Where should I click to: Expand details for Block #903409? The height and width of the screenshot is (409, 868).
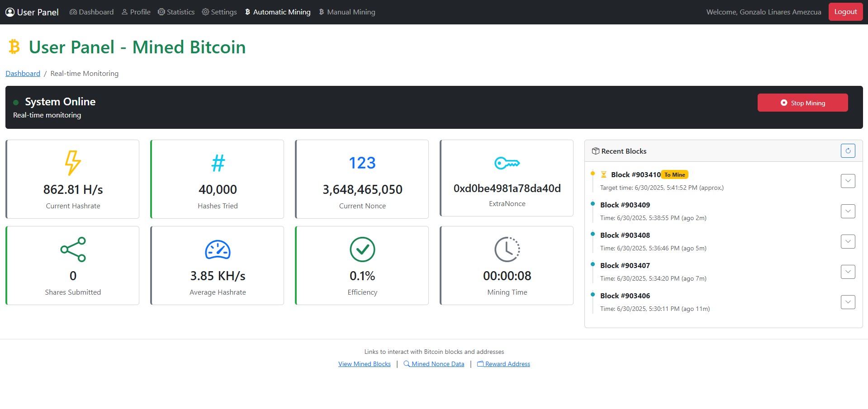coord(848,212)
